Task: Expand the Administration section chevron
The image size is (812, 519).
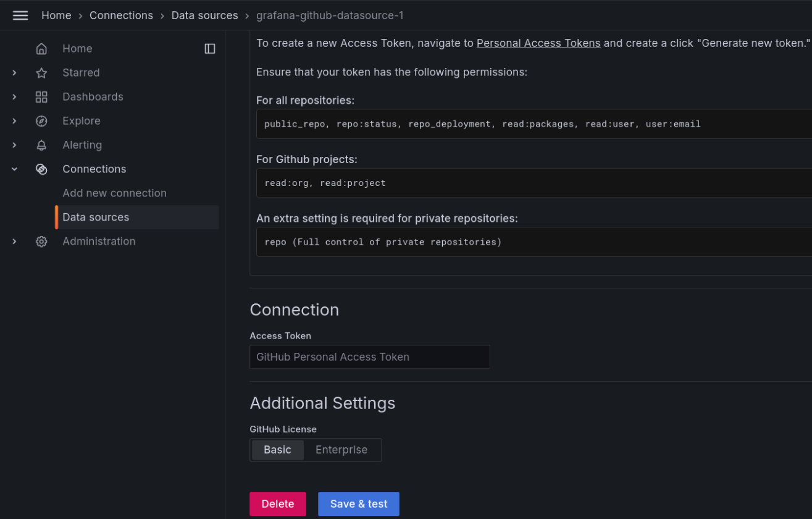Action: point(15,242)
